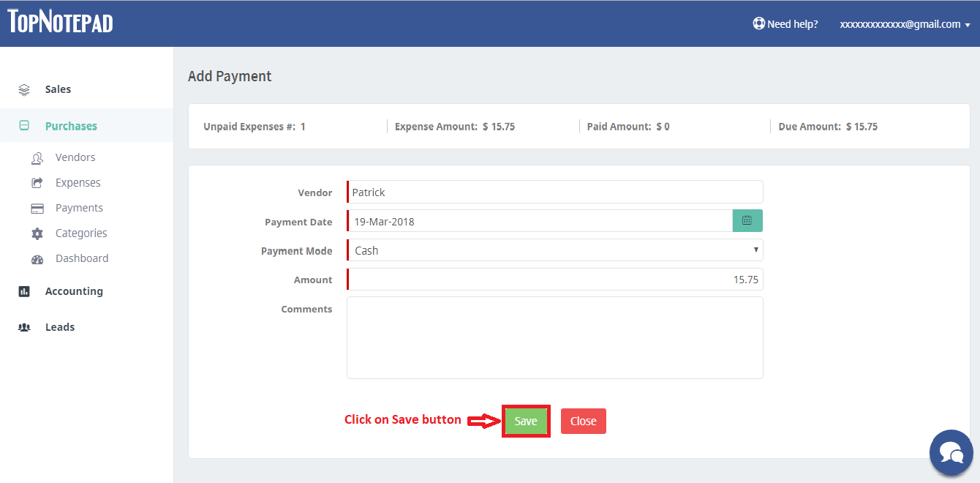Click the Sales layers icon
This screenshot has height=483, width=980.
24,89
